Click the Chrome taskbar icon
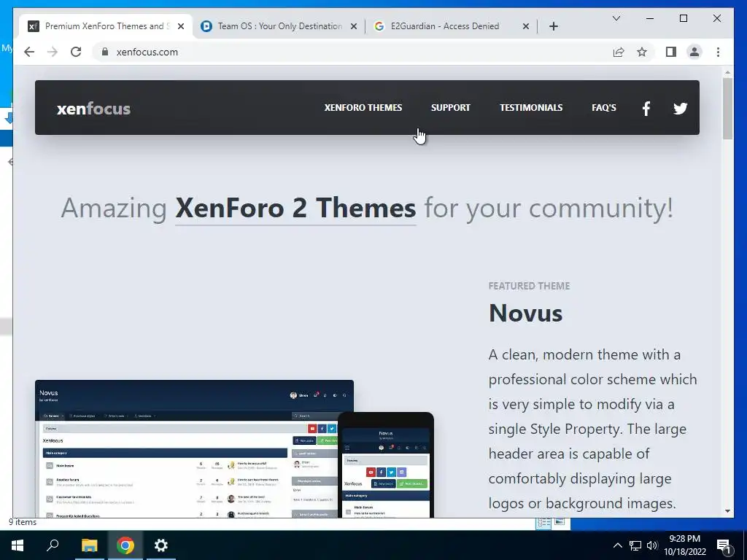This screenshot has width=747, height=560. 125,545
